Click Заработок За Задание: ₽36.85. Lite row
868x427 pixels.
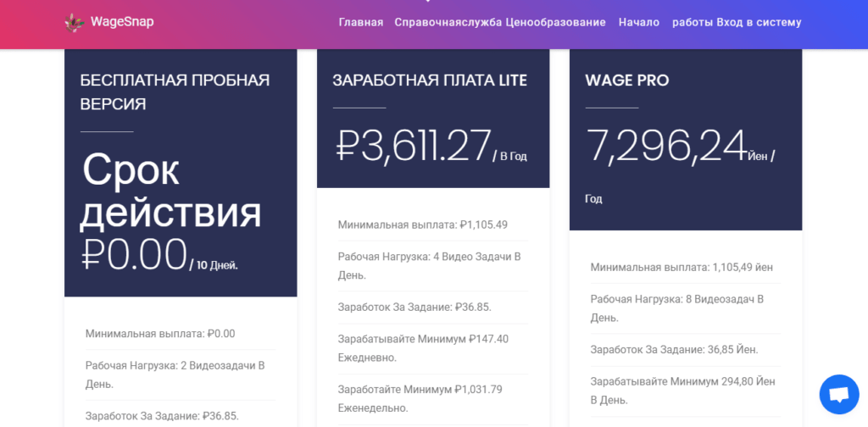[x=433, y=307]
